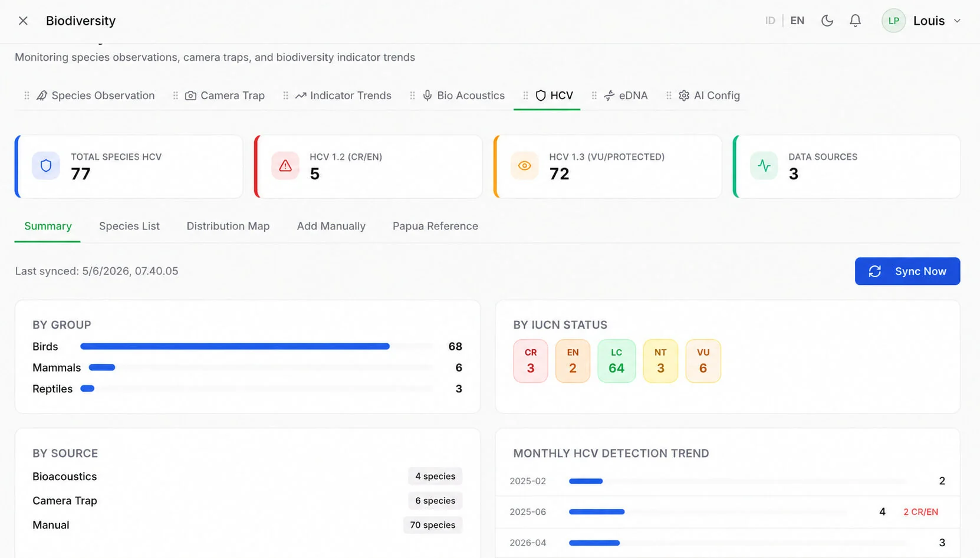This screenshot has height=558, width=980.
Task: Click the Sync Now button
Action: tap(907, 271)
